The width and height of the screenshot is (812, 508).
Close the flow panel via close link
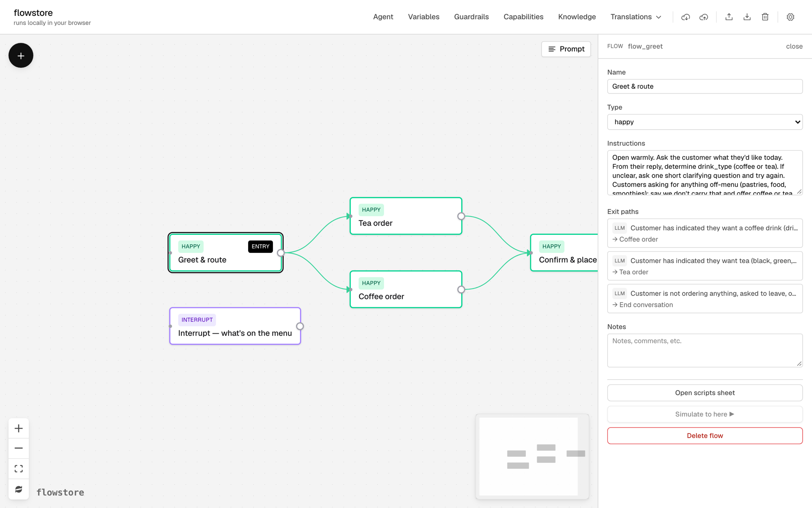(794, 46)
